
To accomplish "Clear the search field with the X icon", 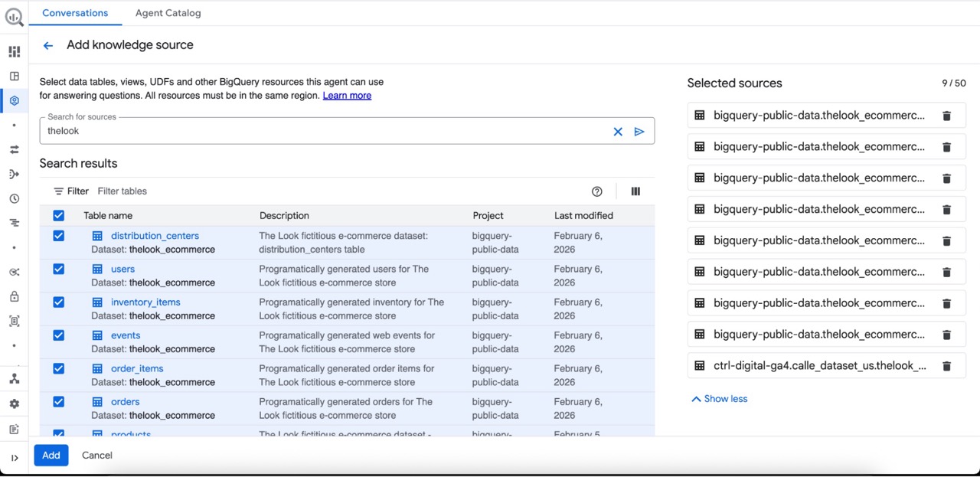I will [x=618, y=132].
